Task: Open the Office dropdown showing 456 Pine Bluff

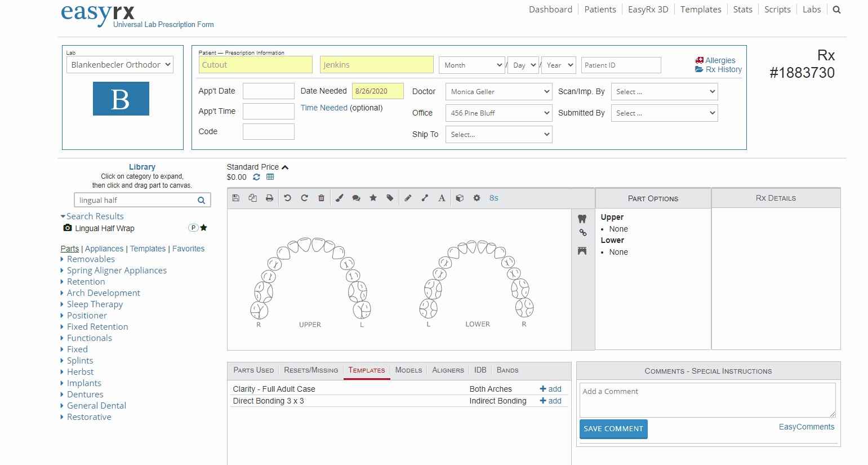Action: click(499, 113)
